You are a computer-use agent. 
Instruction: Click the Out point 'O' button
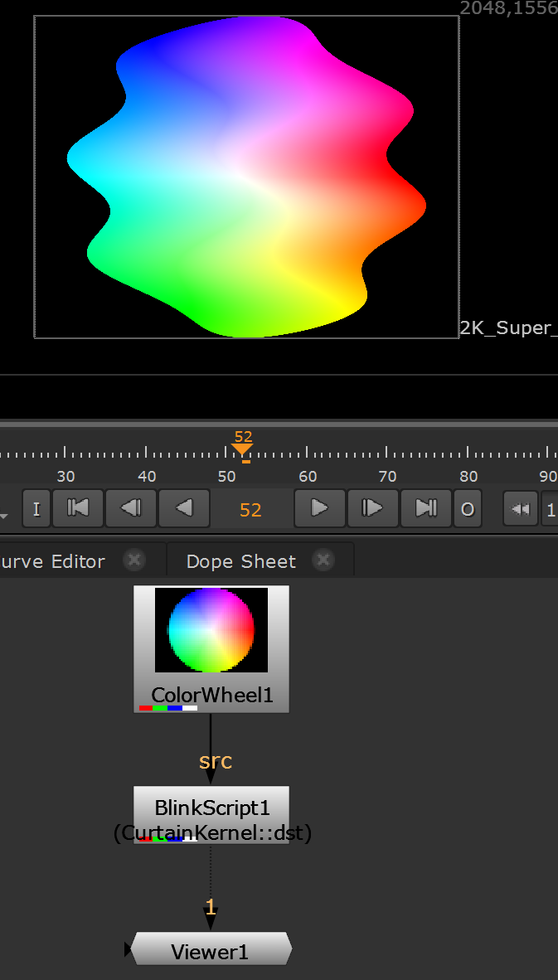pos(468,509)
